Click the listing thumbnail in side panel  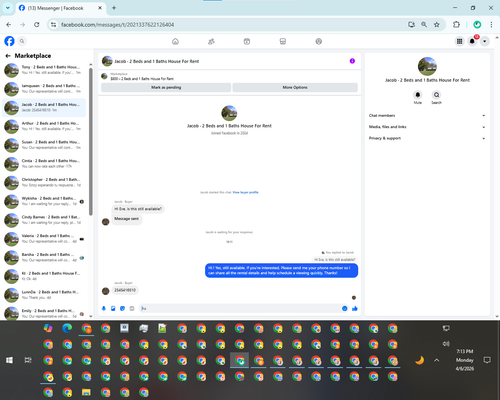point(427,66)
